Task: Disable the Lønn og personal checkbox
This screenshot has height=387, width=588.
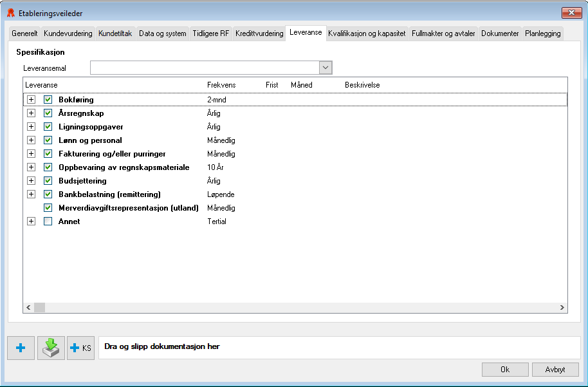Action: 48,140
